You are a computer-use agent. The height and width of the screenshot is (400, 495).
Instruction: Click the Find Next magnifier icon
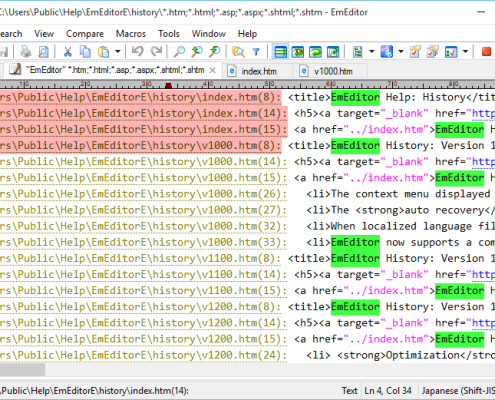[x=197, y=52]
